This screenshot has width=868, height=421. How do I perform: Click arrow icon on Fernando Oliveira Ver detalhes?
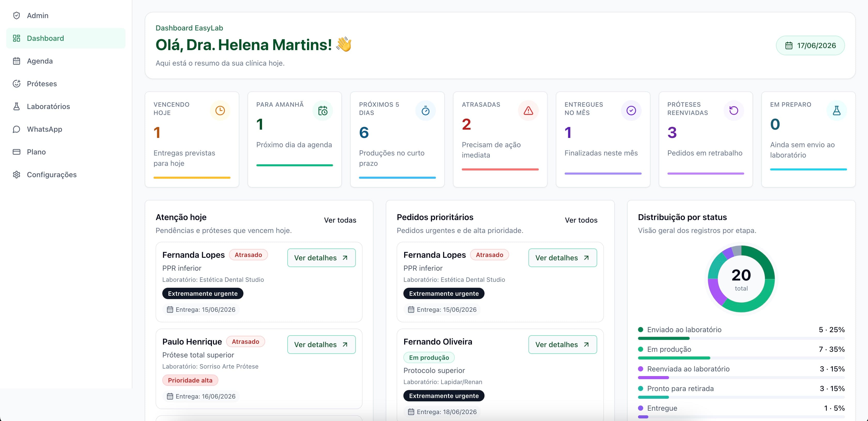[x=586, y=345]
